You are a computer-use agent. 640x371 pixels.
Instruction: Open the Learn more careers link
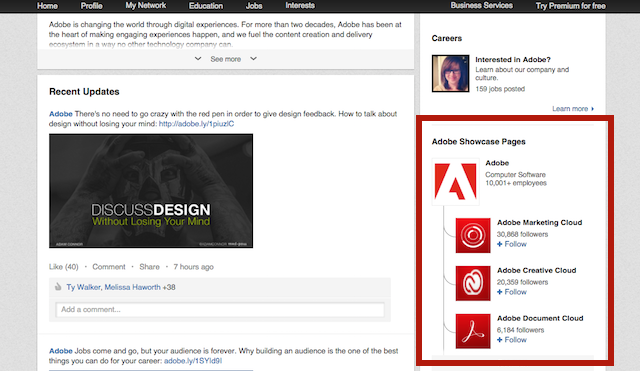[x=573, y=109]
